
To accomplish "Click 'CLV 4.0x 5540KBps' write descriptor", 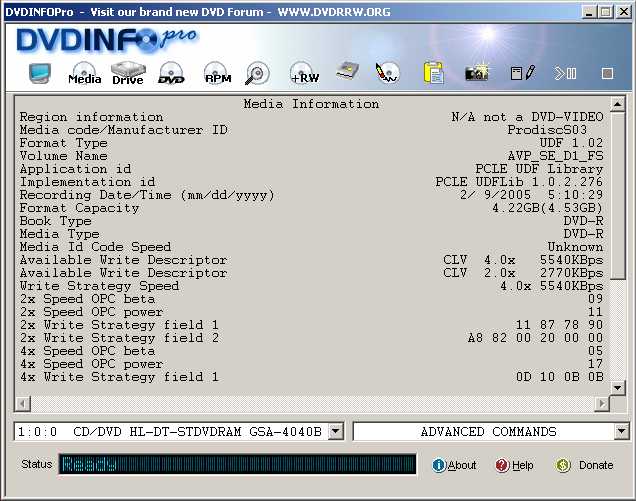I will coord(523,260).
